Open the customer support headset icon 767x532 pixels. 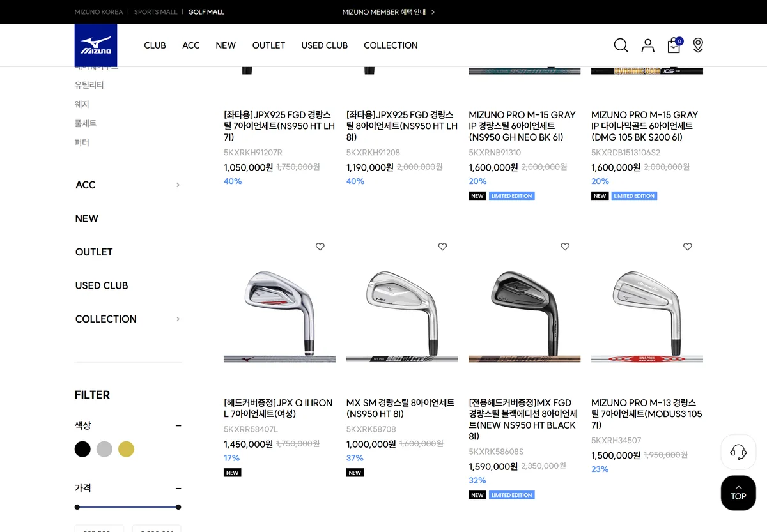(x=738, y=452)
